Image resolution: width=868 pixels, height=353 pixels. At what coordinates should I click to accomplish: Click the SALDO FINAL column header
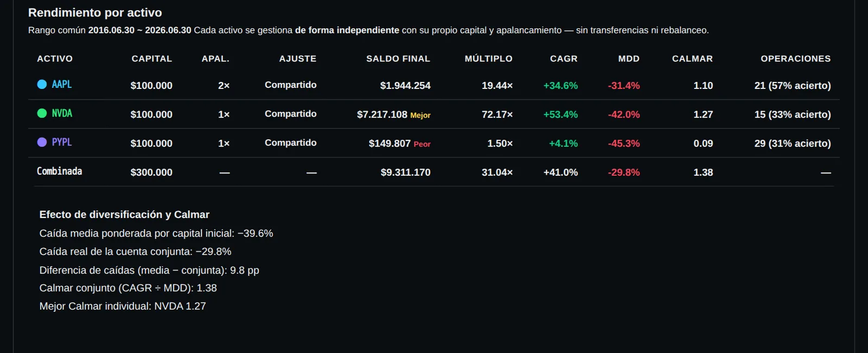coord(398,59)
